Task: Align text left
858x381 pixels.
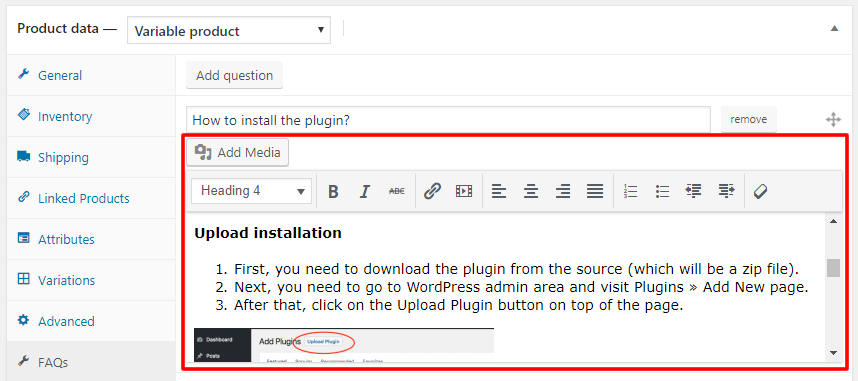Action: point(498,191)
